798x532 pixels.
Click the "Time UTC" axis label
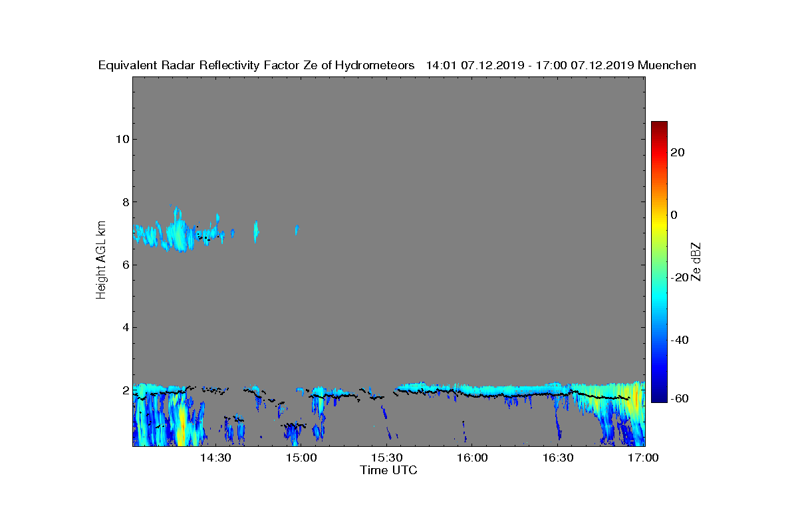point(389,470)
